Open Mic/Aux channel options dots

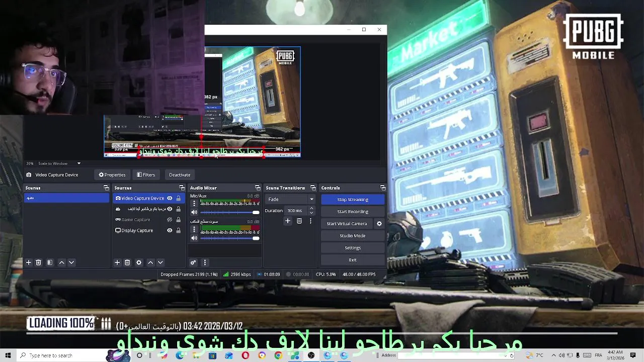click(194, 204)
